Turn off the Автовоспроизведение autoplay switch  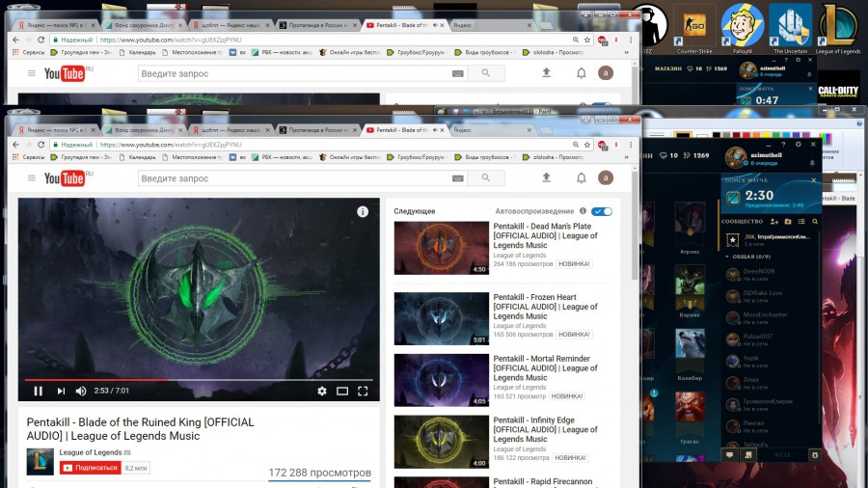(x=602, y=211)
